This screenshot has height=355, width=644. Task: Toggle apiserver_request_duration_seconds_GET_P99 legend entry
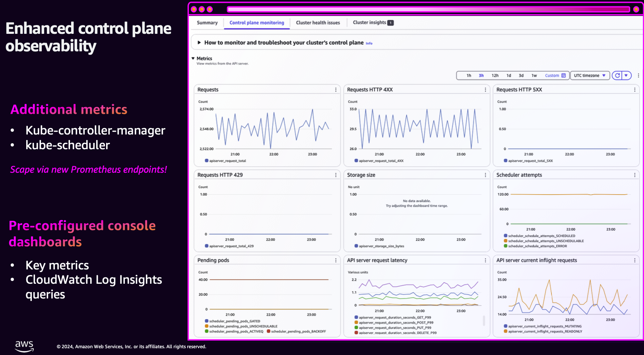[393, 318]
